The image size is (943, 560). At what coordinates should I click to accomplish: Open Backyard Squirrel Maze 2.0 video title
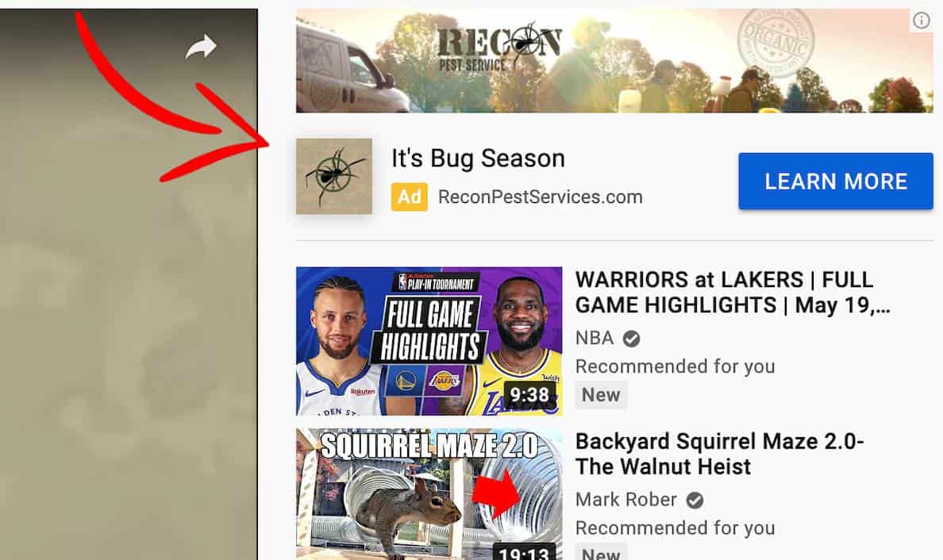point(719,454)
